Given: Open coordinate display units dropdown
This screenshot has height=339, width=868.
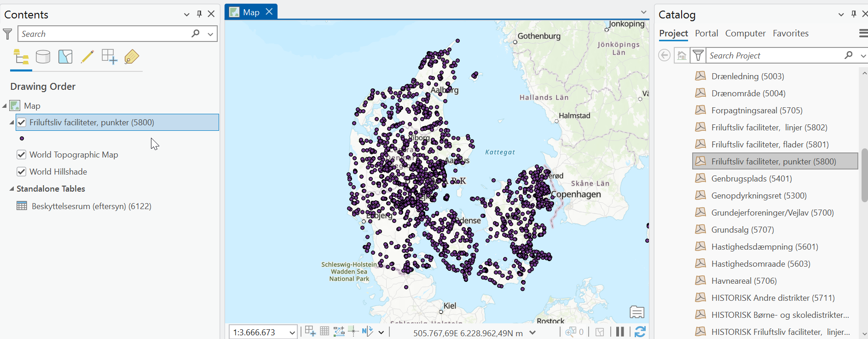Looking at the screenshot, I should pyautogui.click(x=532, y=333).
